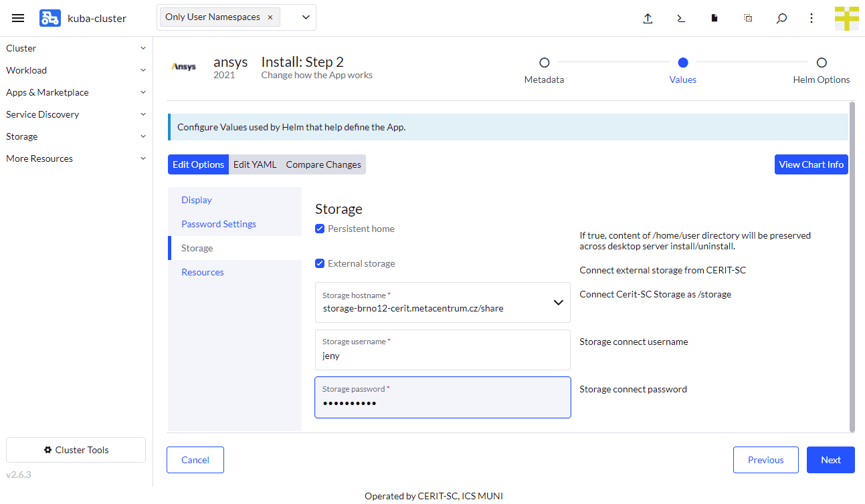865x504 pixels.
Task: Disable the External storage option
Action: point(320,263)
